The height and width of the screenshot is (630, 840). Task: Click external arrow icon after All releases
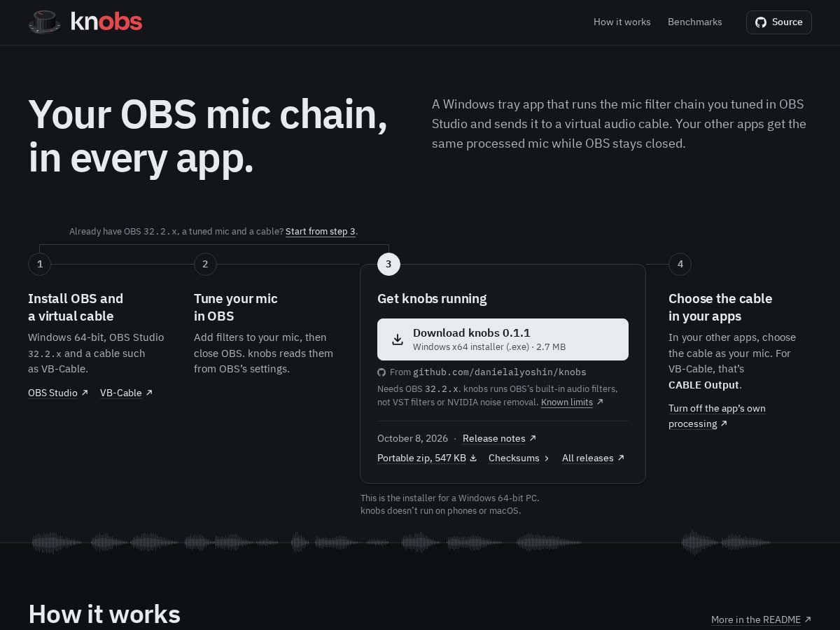click(621, 458)
